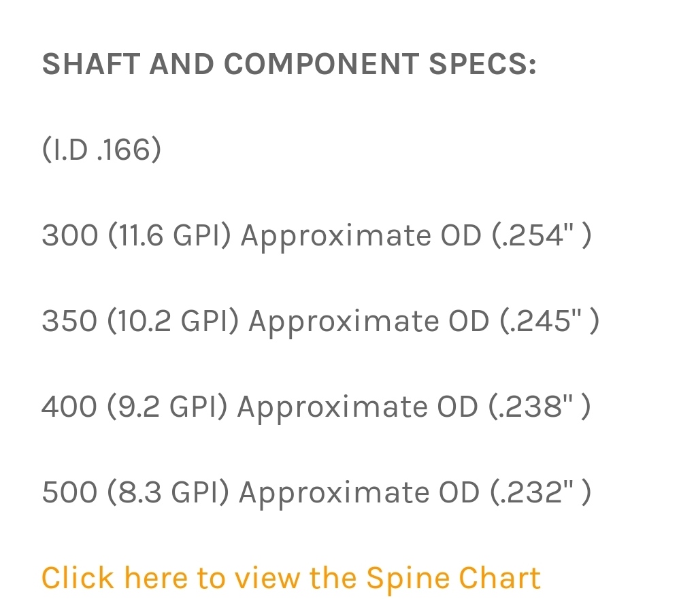
Task: Click the '10.2 GPI' weight value
Action: pyautogui.click(x=173, y=321)
